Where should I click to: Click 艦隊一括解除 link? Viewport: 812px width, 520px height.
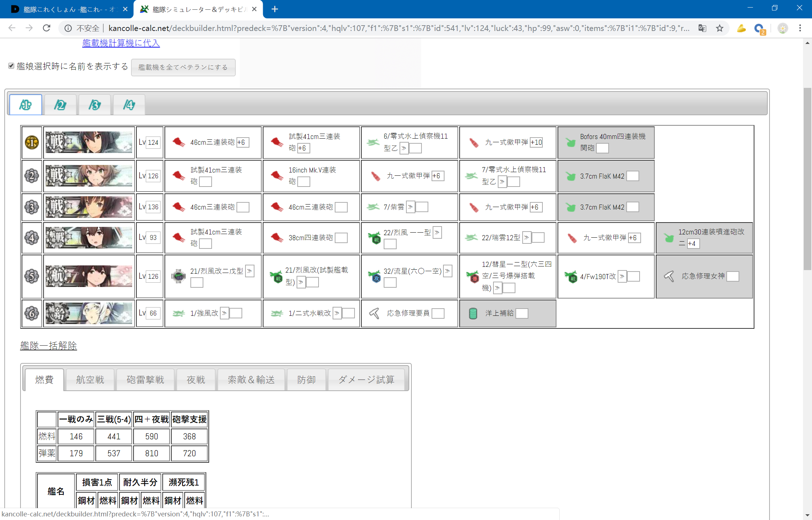[49, 346]
